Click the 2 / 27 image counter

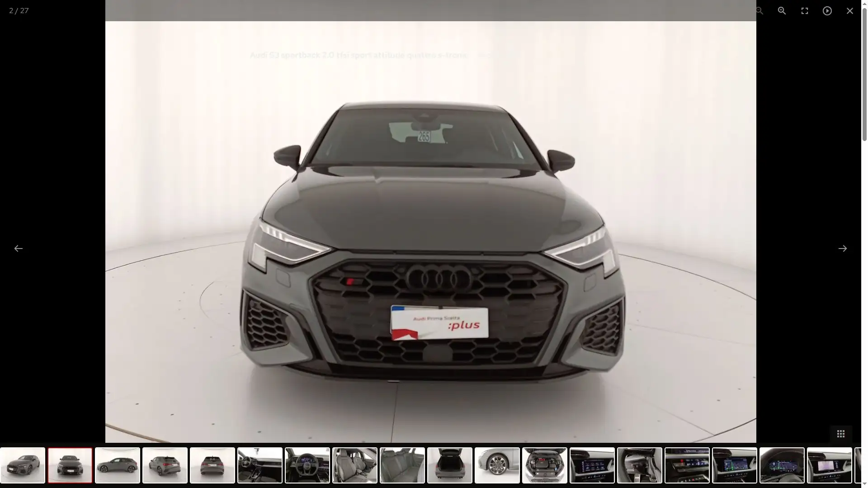(19, 11)
